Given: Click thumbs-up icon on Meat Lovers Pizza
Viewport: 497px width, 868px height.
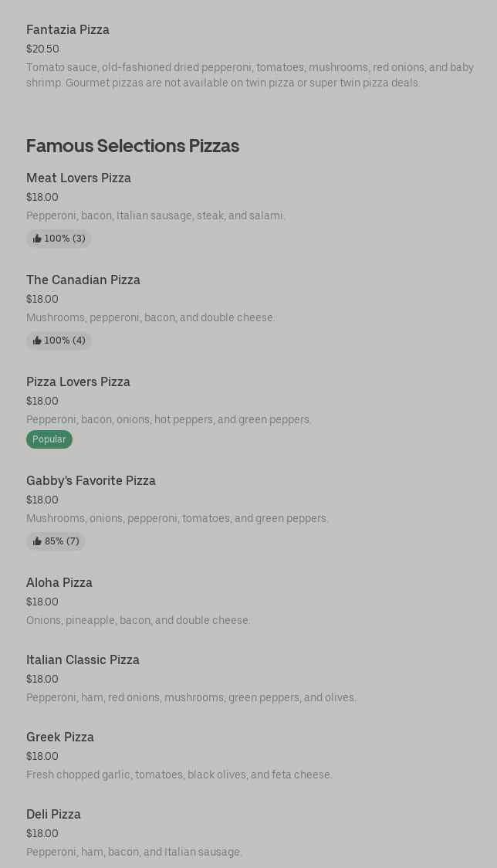Looking at the screenshot, I should coord(37,239).
